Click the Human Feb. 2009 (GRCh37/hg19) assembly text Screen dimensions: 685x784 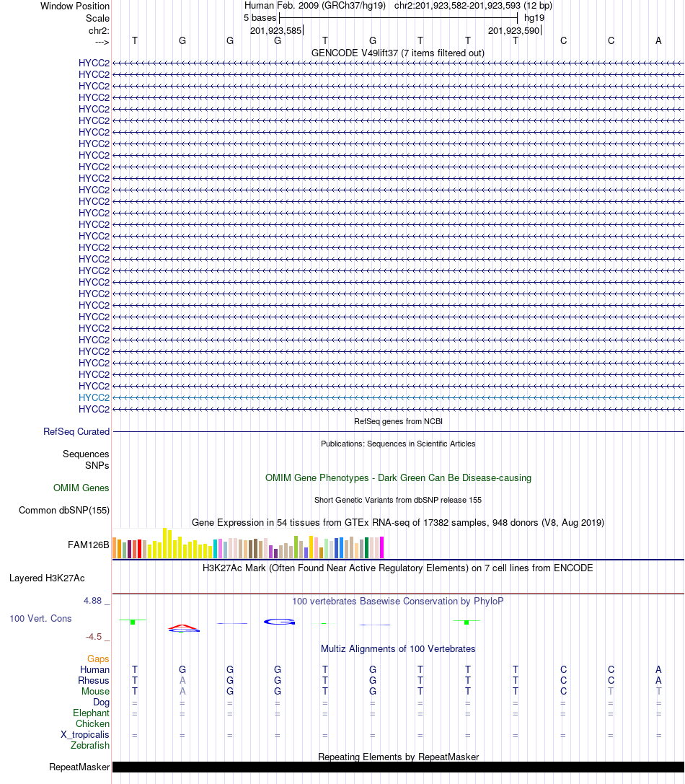click(x=314, y=6)
